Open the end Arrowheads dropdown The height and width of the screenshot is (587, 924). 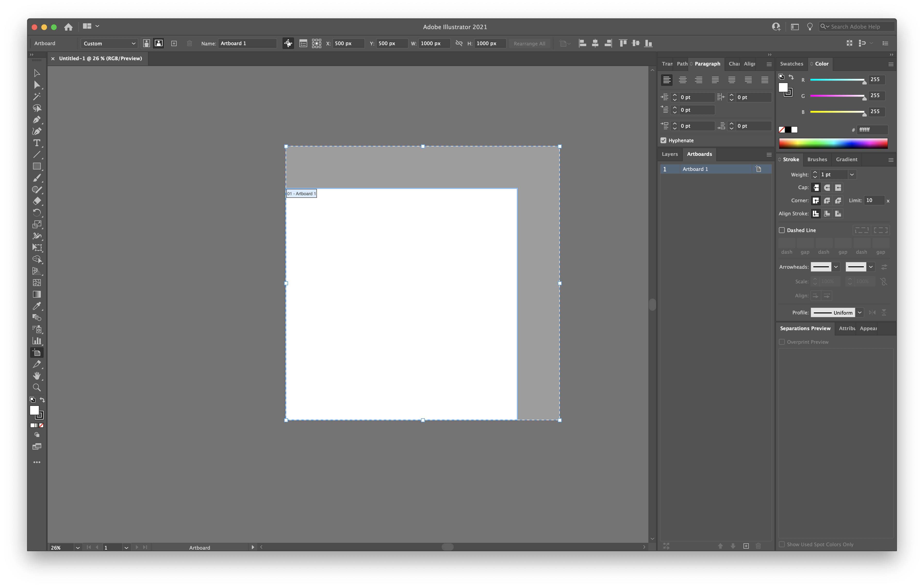point(871,267)
